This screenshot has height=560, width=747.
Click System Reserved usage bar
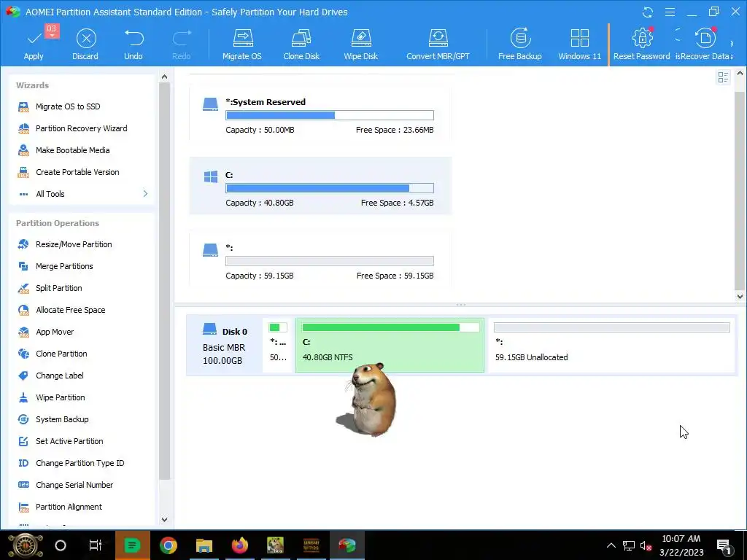[x=330, y=115]
